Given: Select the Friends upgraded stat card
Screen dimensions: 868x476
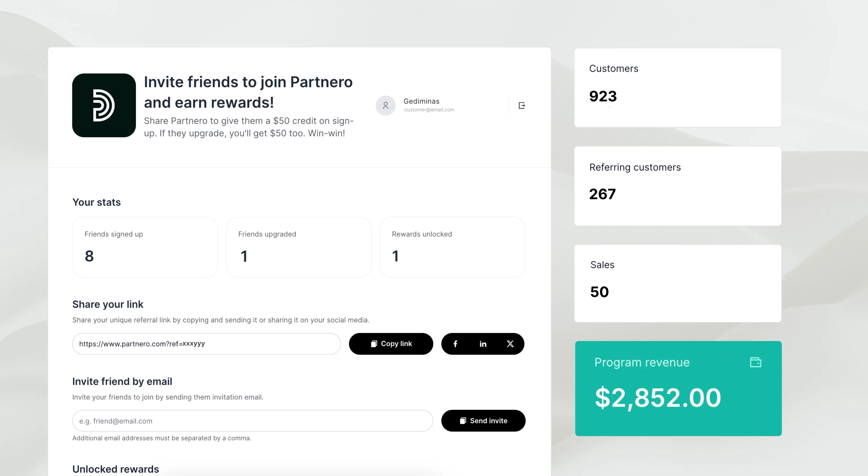Looking at the screenshot, I should click(299, 247).
